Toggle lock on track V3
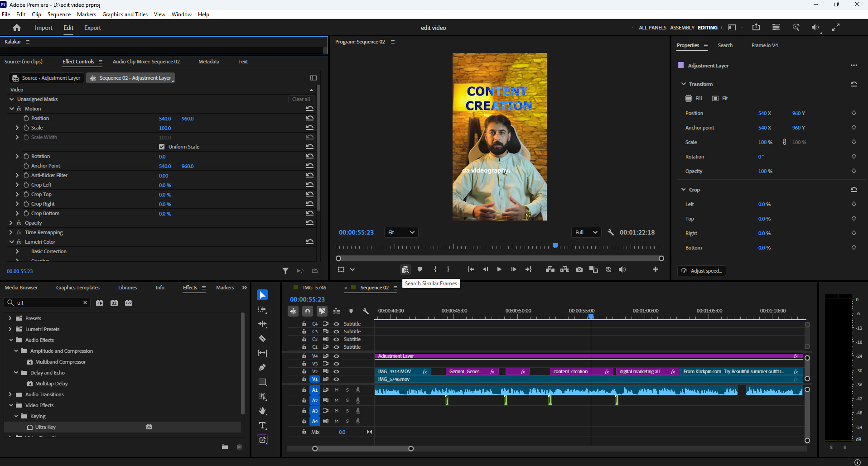Image resolution: width=868 pixels, height=466 pixels. click(x=304, y=364)
